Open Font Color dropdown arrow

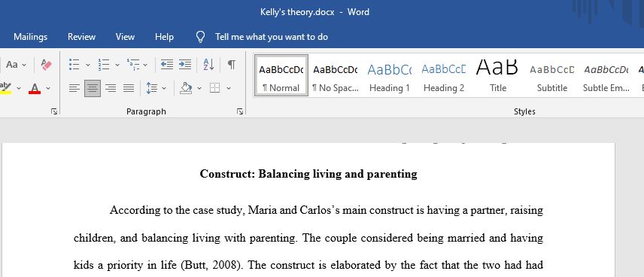pyautogui.click(x=48, y=88)
